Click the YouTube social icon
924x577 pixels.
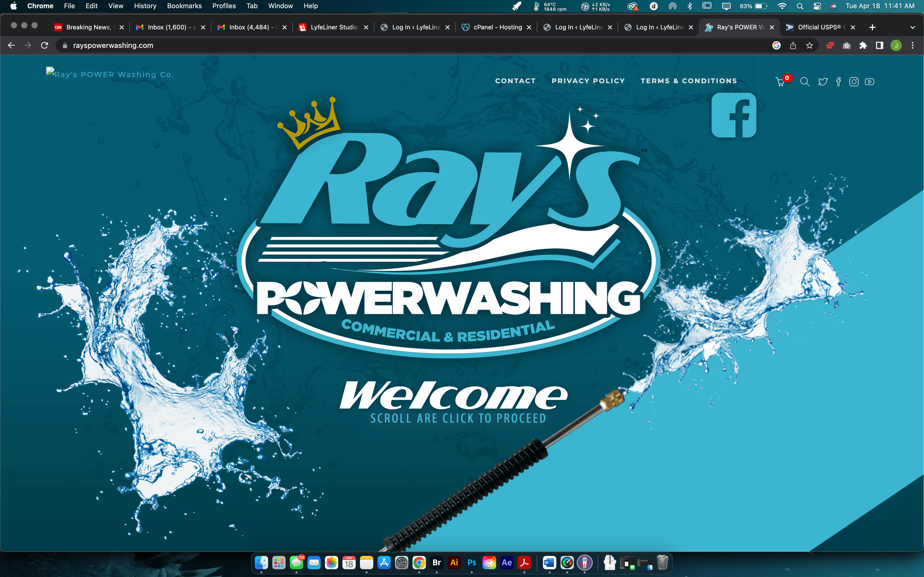pos(869,82)
